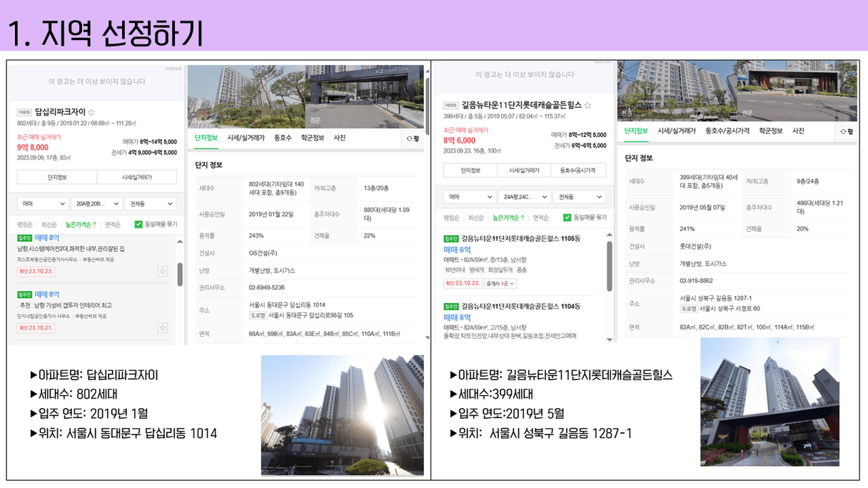Screen dimensions: 868x488
Task: Bookmark the listing confirmed 23.10.23. in 답십리파크자이
Action: [162, 271]
